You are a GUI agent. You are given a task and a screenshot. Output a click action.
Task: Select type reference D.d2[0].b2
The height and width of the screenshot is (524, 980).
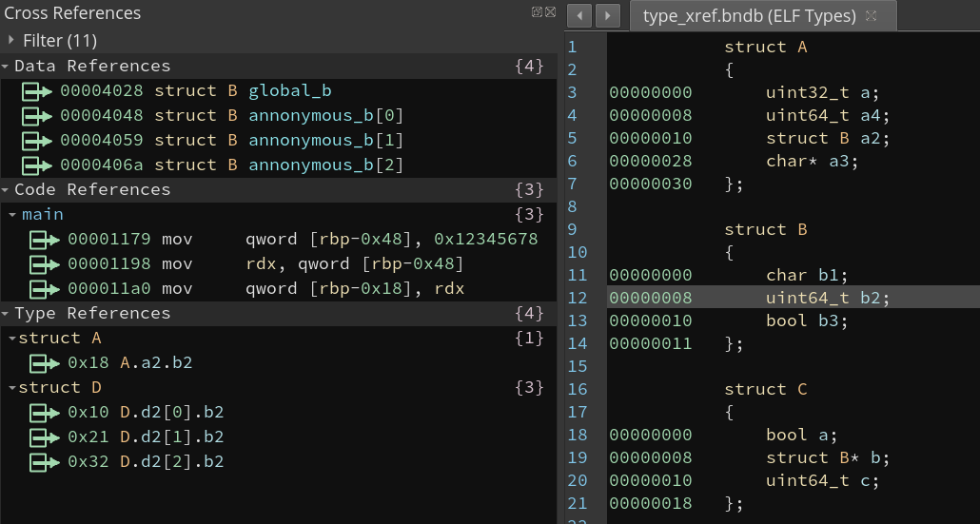278,413
